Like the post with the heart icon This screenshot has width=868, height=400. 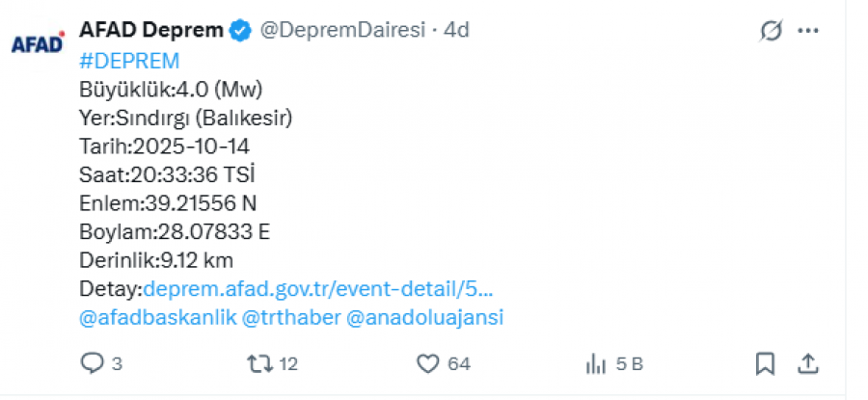pos(428,363)
